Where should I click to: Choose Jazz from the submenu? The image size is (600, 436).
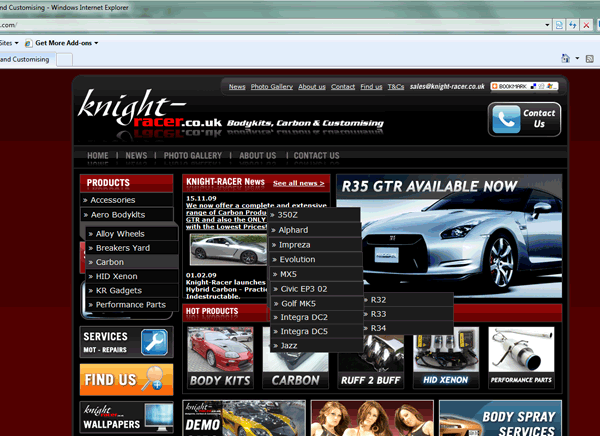(x=317, y=345)
